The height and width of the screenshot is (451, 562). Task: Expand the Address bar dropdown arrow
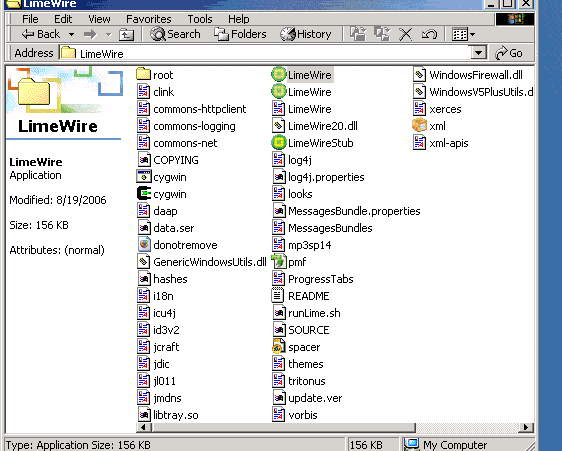(x=478, y=53)
